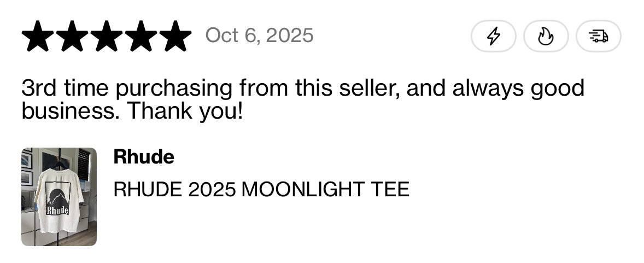
Task: Click the '3rd time purchasing' review line
Action: [x=302, y=89]
